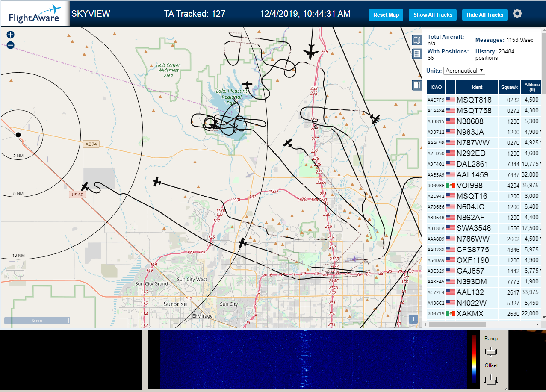This screenshot has height=392, width=546.
Task: Select GAJ857 aircraft row
Action: click(x=484, y=271)
